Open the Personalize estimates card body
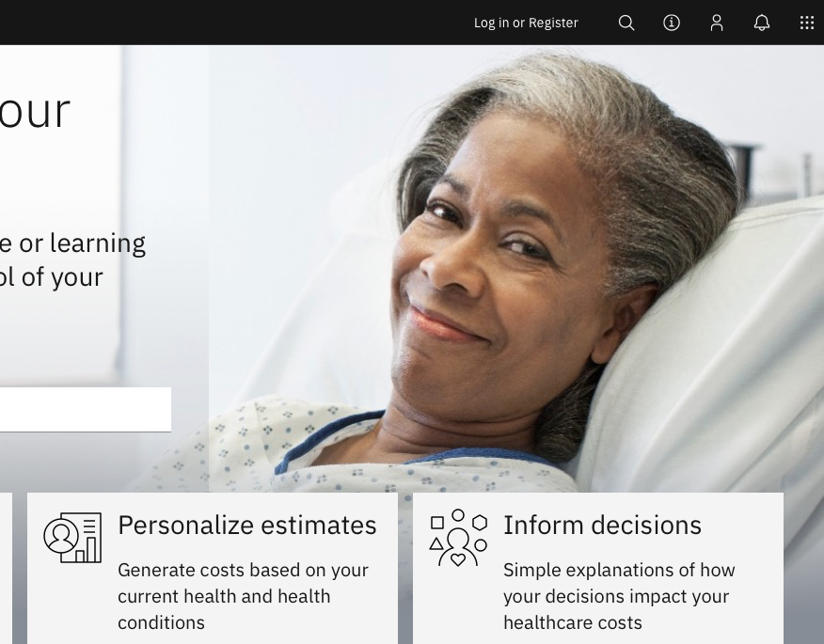This screenshot has width=824, height=644. (213, 569)
